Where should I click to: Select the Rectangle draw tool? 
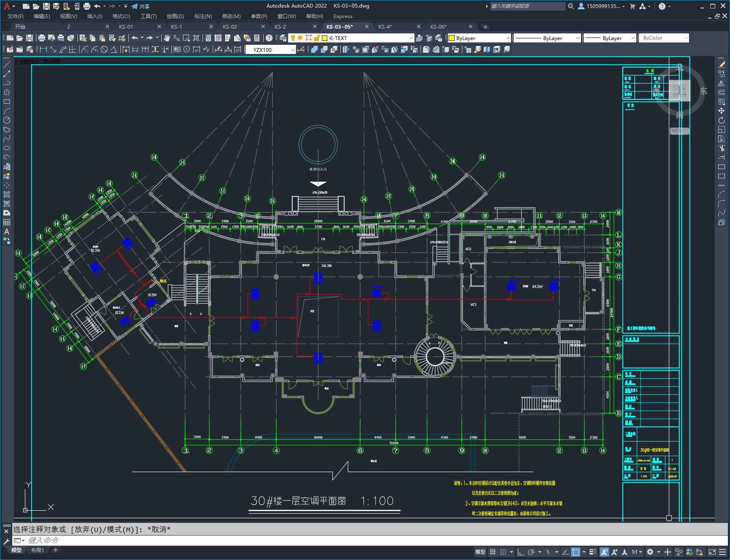[x=7, y=102]
